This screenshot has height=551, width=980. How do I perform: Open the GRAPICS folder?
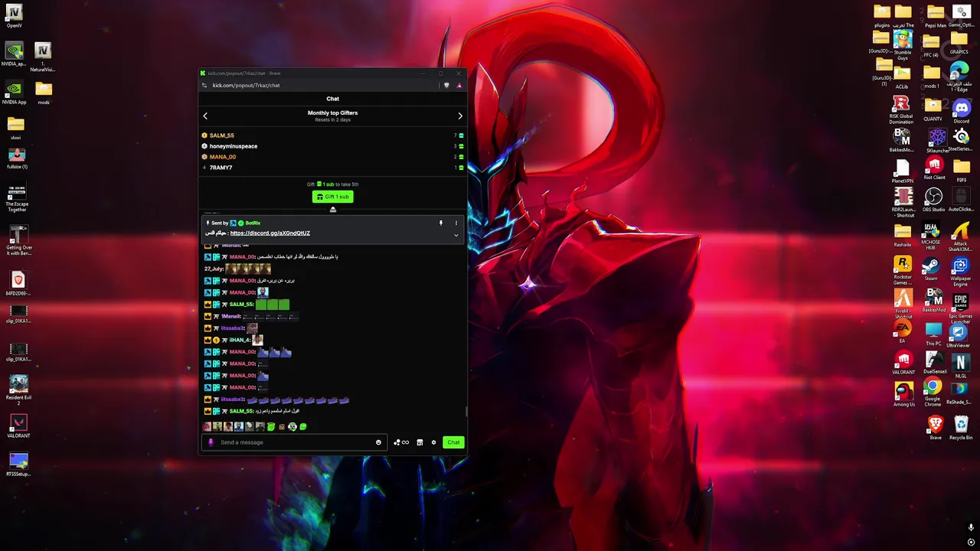pyautogui.click(x=959, y=43)
